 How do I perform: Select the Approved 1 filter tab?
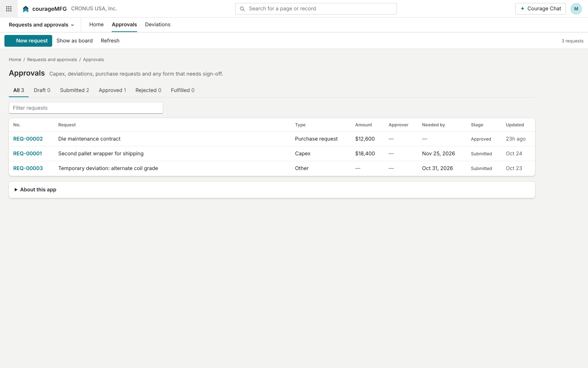[112, 90]
